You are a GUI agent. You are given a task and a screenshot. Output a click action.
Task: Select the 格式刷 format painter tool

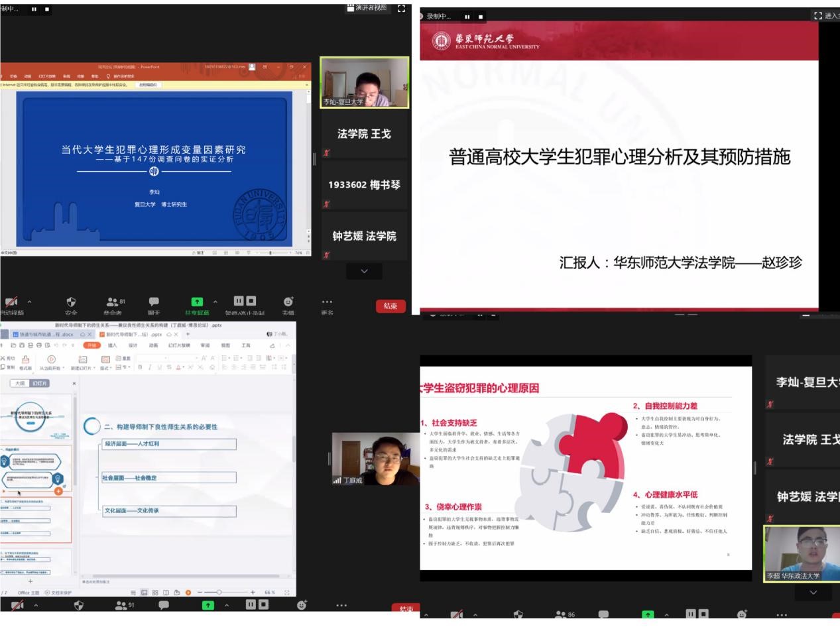(25, 363)
